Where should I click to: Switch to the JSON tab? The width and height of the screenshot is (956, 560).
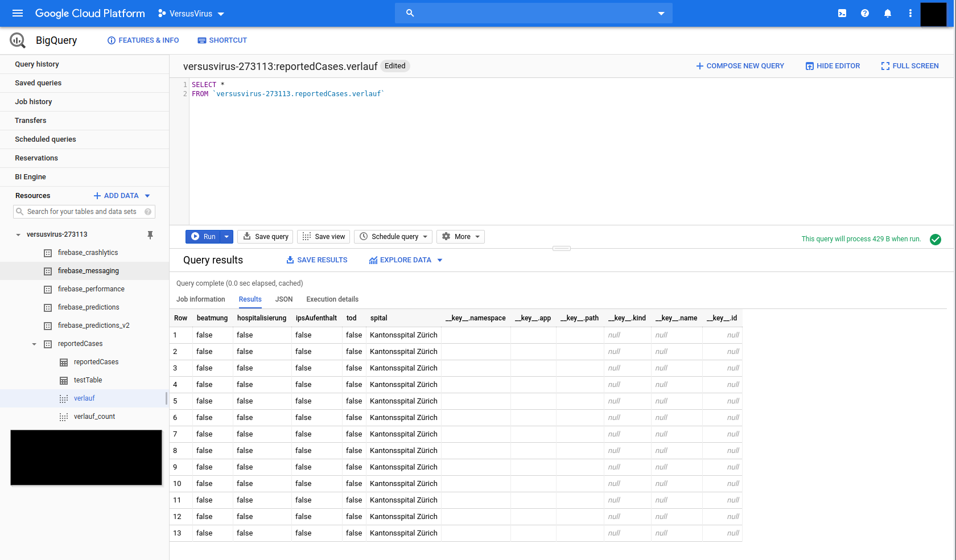pyautogui.click(x=284, y=299)
